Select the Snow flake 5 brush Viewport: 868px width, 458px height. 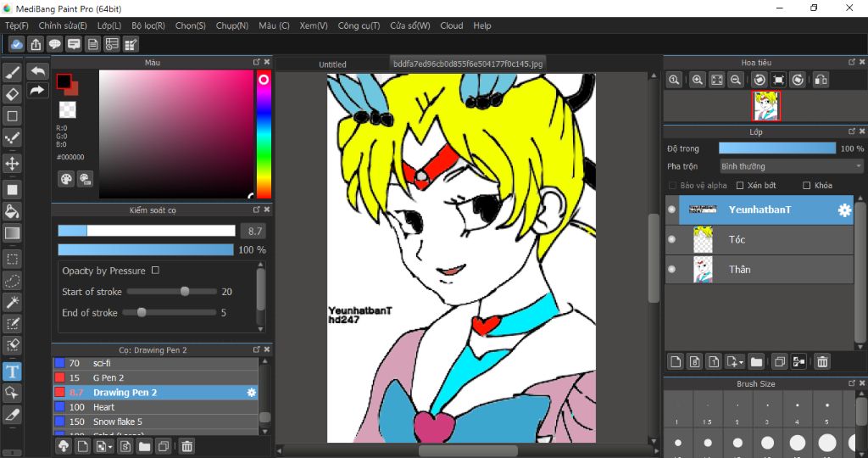[156, 422]
